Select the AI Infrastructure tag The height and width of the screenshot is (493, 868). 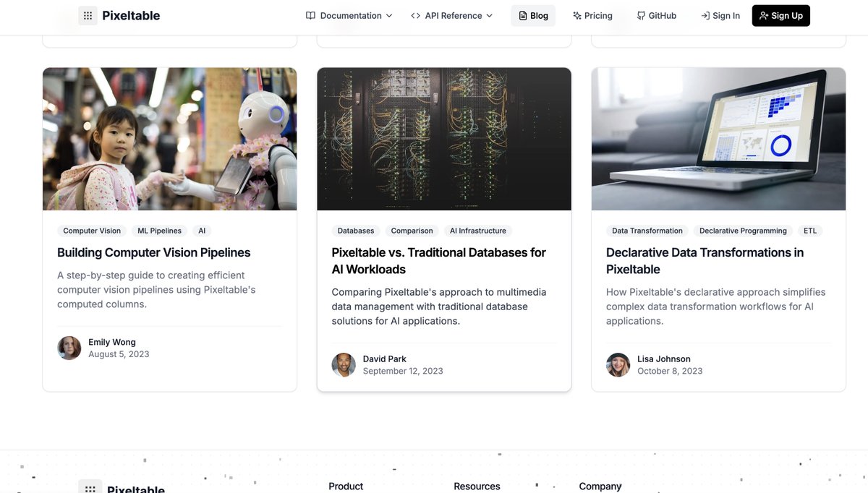click(478, 231)
